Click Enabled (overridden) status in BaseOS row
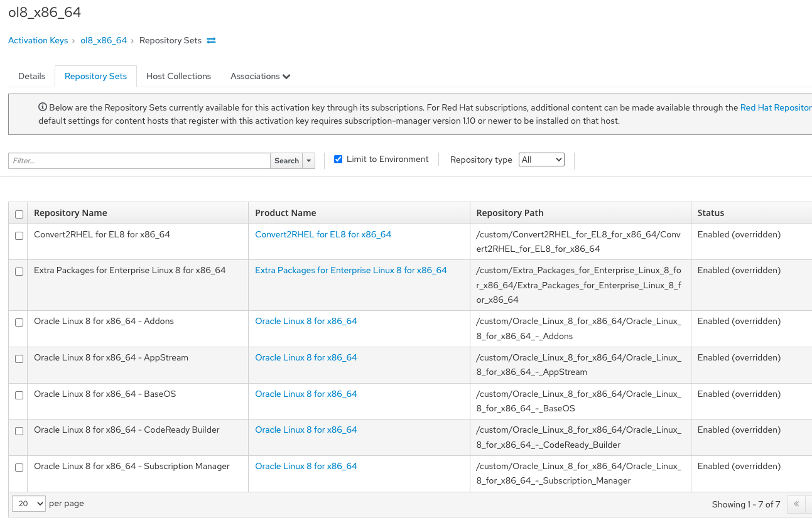Screen dimensions: 812x525 tap(739, 394)
